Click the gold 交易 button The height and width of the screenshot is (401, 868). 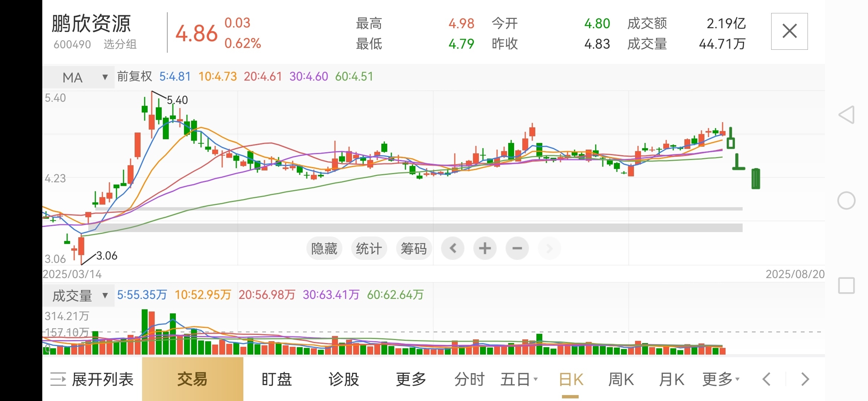pos(193,379)
